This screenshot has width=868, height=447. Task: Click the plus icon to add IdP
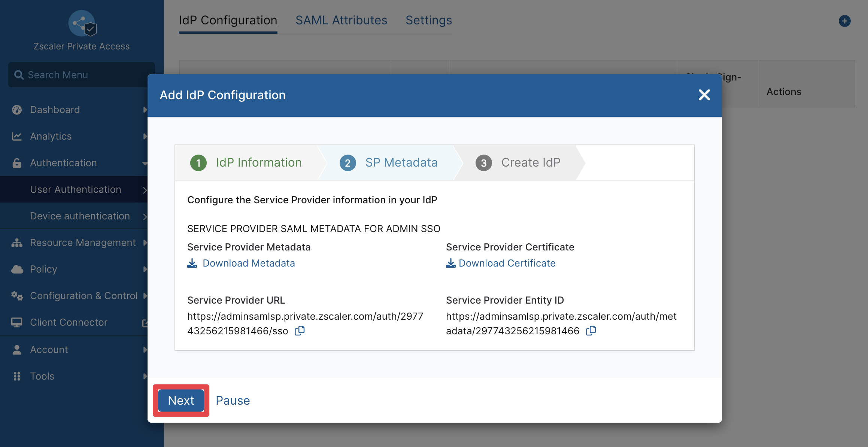[x=844, y=21]
